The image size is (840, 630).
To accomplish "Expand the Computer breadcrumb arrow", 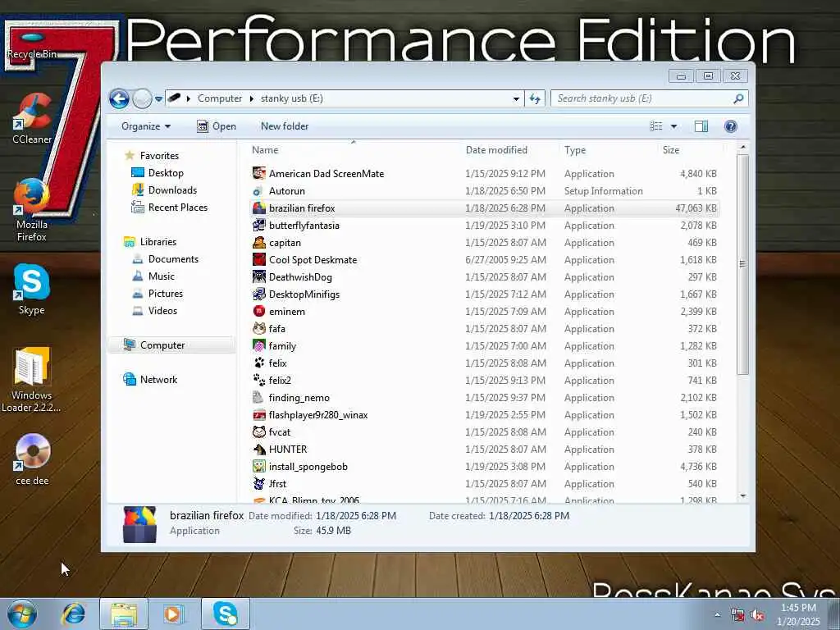I will point(251,98).
